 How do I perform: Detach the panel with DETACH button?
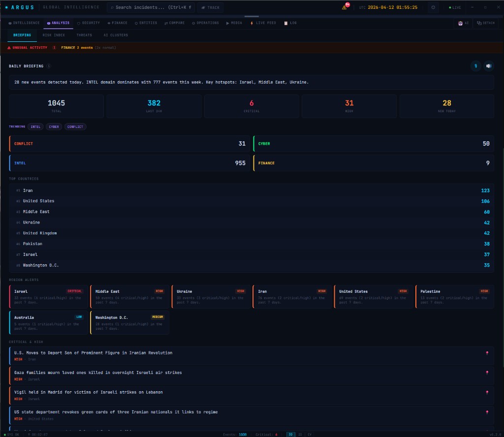coord(486,23)
